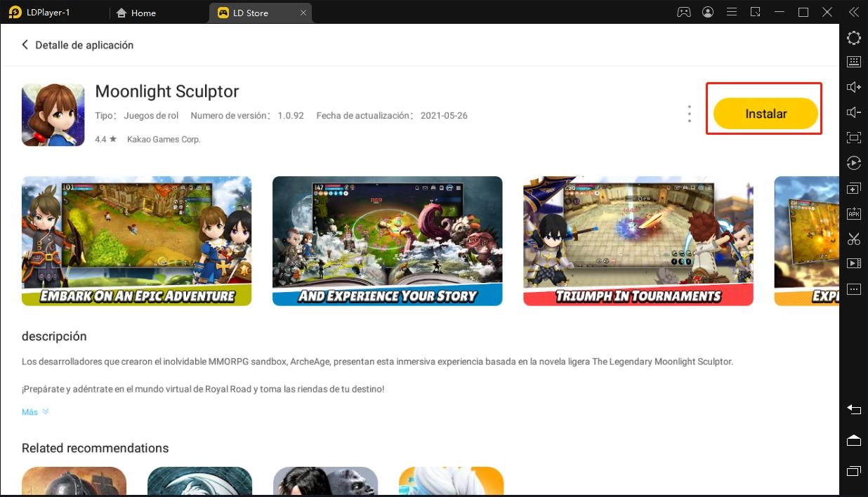The height and width of the screenshot is (497, 868).
Task: Open the first related recommendation app with helmet
Action: 74,482
